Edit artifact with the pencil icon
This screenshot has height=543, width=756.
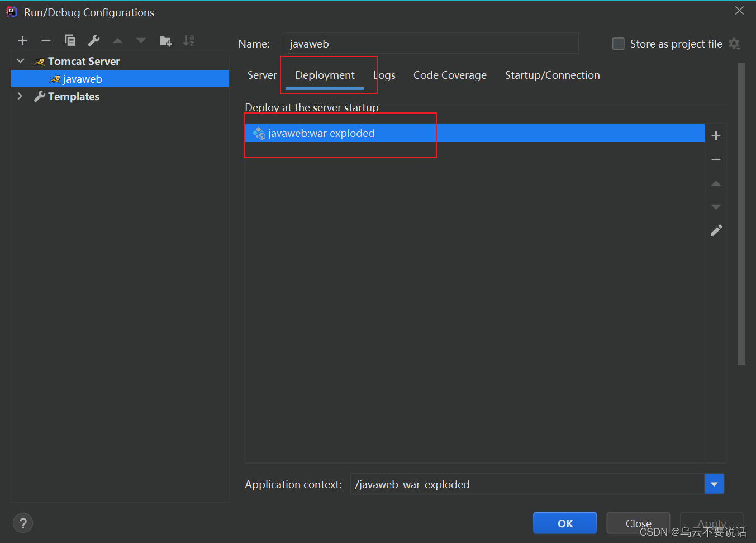click(716, 230)
